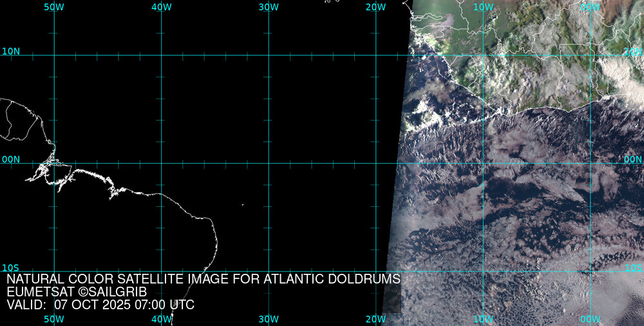Click the 00N equator label on left

10,159
